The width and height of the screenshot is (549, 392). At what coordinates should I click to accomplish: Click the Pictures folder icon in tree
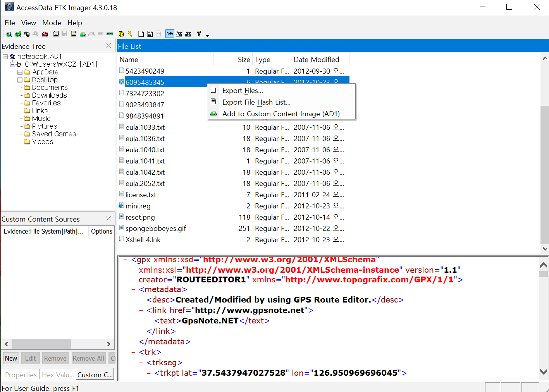(27, 126)
